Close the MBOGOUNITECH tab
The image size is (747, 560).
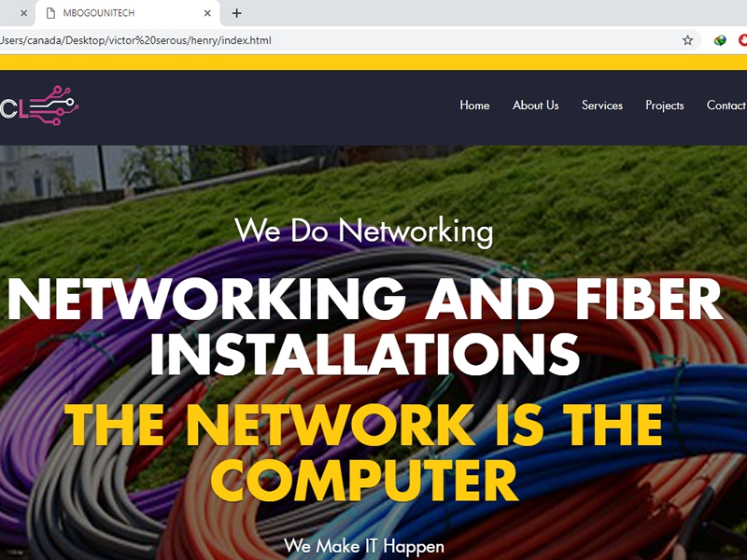pyautogui.click(x=207, y=13)
